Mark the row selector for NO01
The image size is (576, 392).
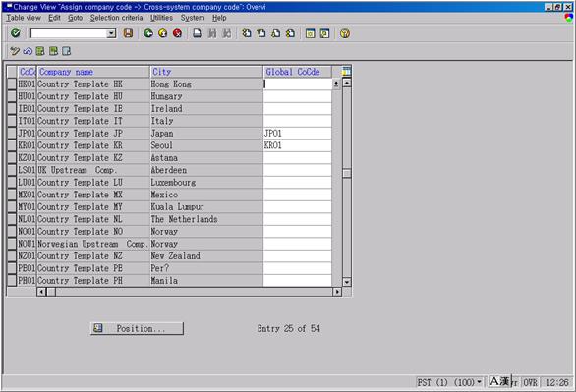12,232
